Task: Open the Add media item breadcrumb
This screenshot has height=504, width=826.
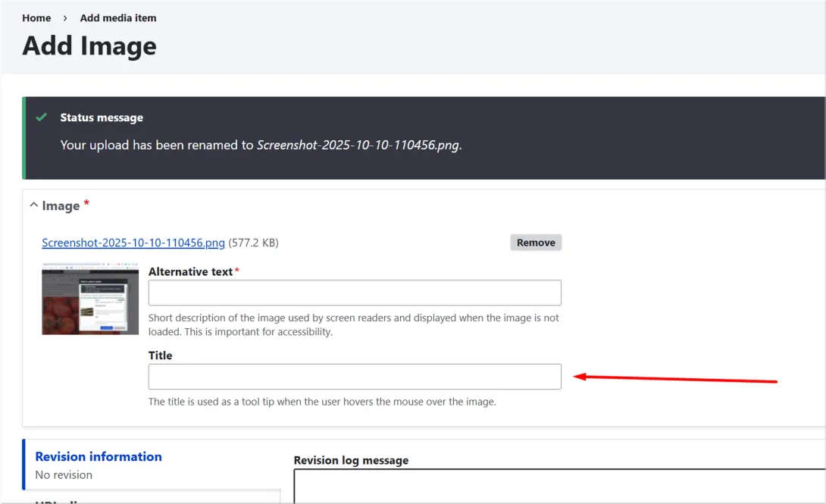Action: pyautogui.click(x=118, y=18)
